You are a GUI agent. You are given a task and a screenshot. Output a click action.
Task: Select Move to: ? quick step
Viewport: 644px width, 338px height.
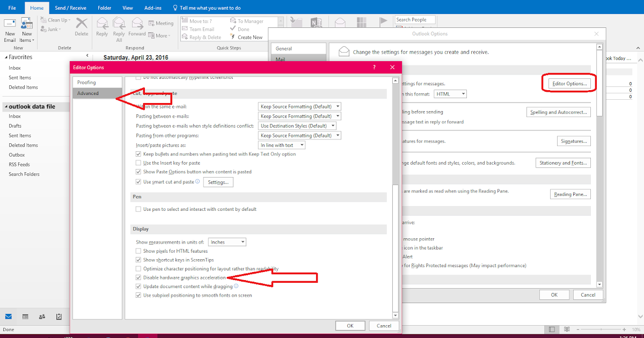pyautogui.click(x=197, y=21)
